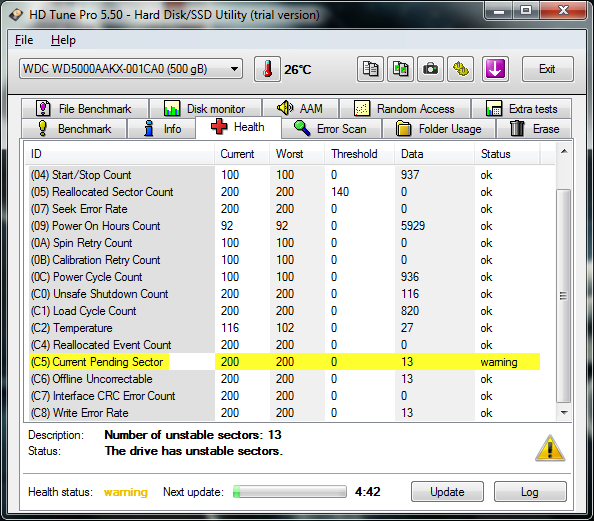The width and height of the screenshot is (594, 521).
Task: Click the scrollbar down arrow
Action: tap(564, 413)
